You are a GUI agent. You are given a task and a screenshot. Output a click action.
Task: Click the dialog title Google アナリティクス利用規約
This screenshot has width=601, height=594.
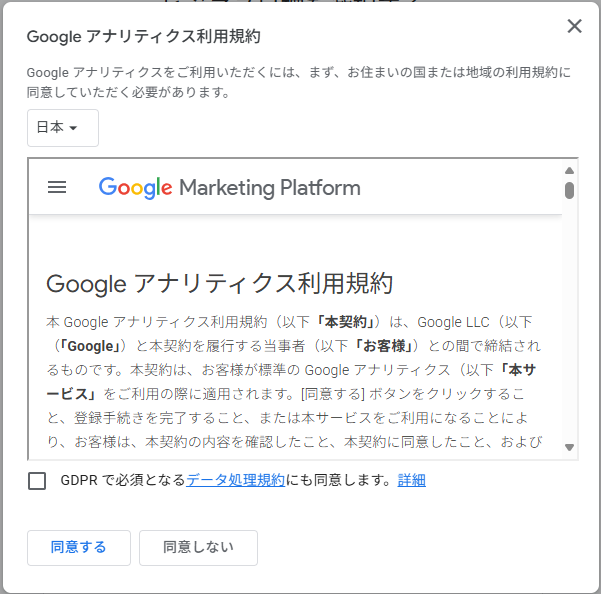click(144, 37)
